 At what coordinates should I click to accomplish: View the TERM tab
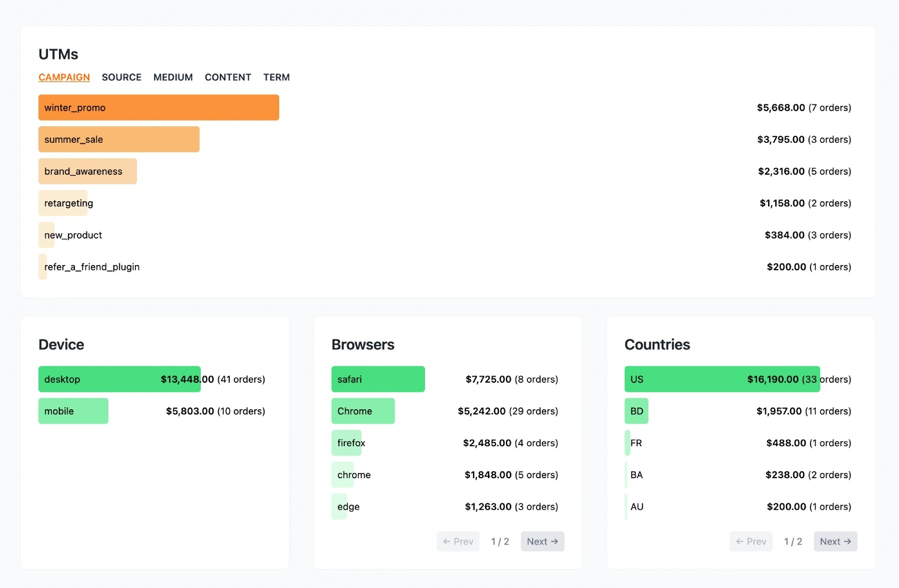pyautogui.click(x=277, y=77)
